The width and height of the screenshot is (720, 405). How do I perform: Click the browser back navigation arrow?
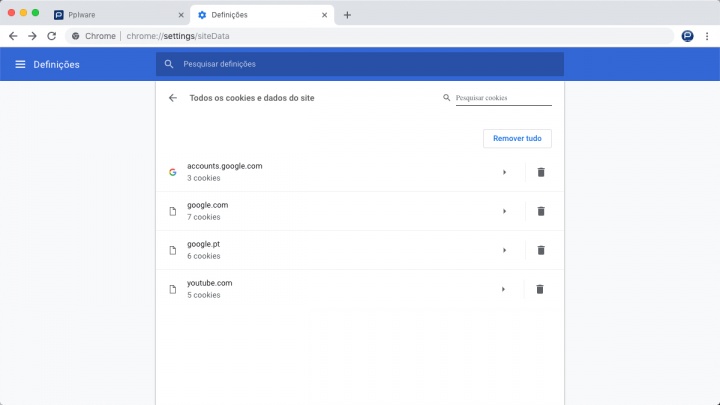[13, 36]
